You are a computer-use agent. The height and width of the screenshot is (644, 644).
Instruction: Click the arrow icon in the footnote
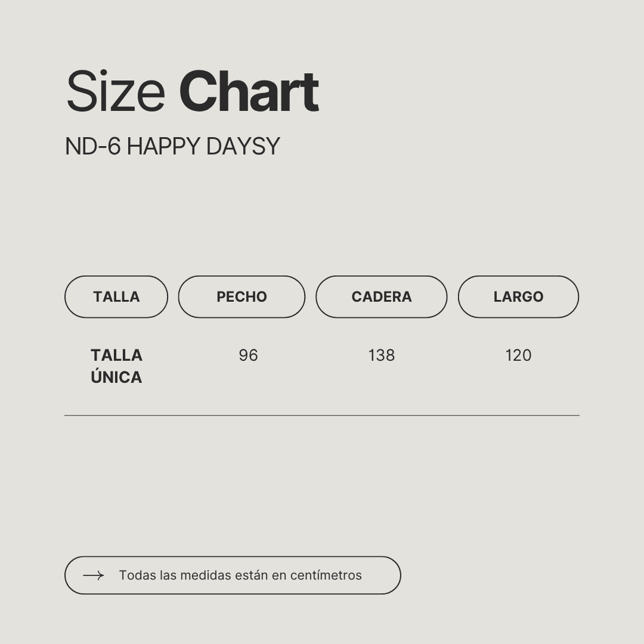[x=93, y=575]
